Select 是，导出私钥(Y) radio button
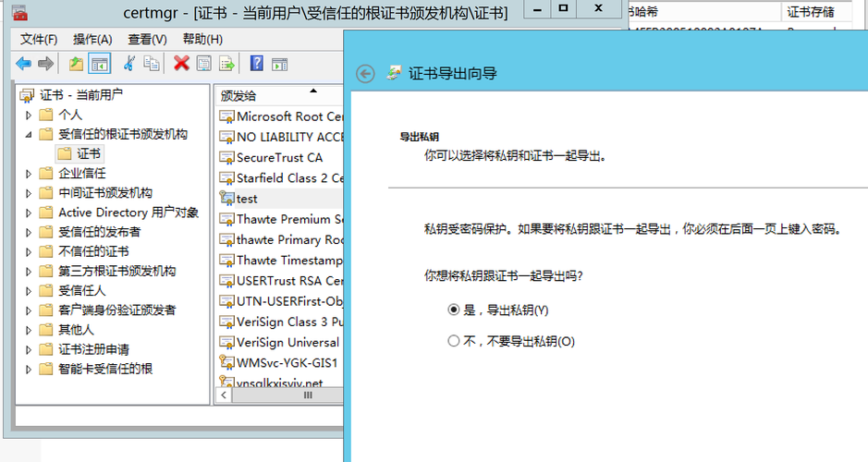 [453, 310]
